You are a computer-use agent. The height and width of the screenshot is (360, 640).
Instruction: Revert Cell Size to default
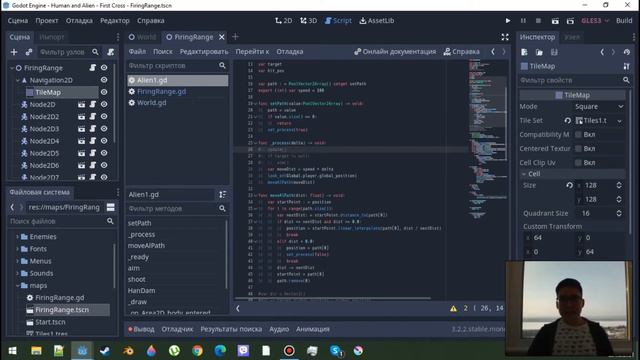[569, 185]
